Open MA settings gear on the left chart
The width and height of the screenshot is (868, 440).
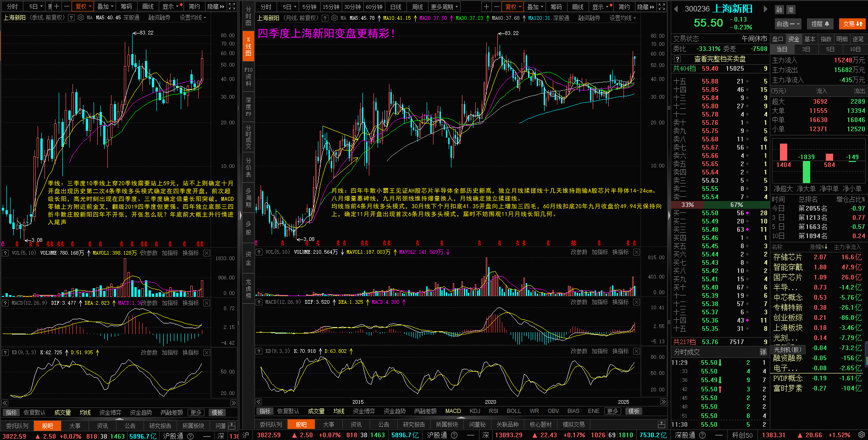tap(81, 17)
